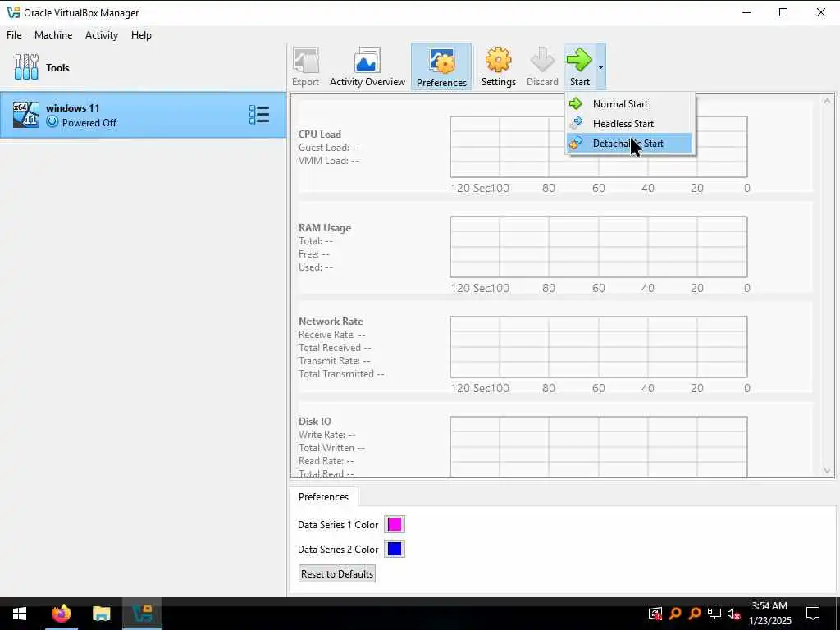Open the Machine menu
840x630 pixels.
(x=53, y=34)
